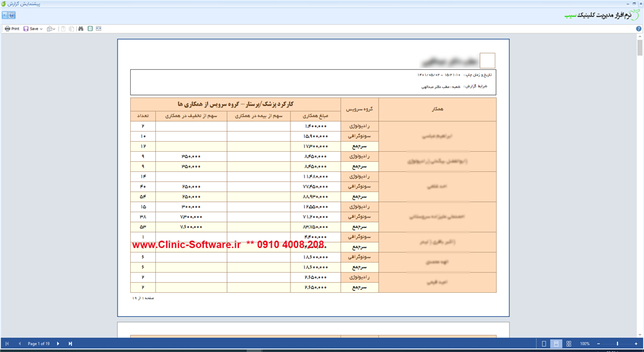644x352 pixels.
Task: Click the 100% zoom level label
Action: tap(585, 343)
